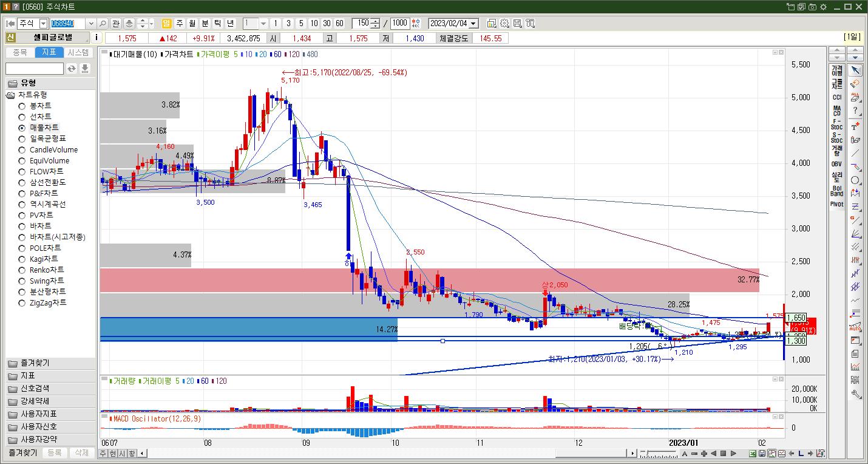The height and width of the screenshot is (464, 868).
Task: Select the circle drawing tool
Action: coord(855,180)
